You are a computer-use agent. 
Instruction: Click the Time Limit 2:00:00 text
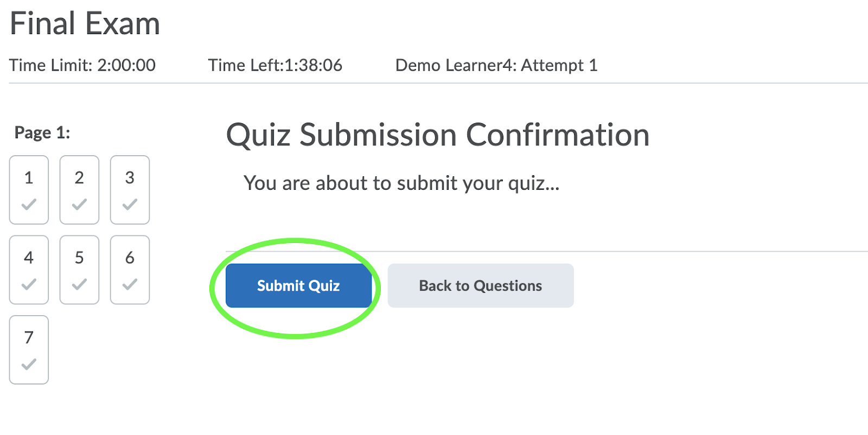(82, 65)
